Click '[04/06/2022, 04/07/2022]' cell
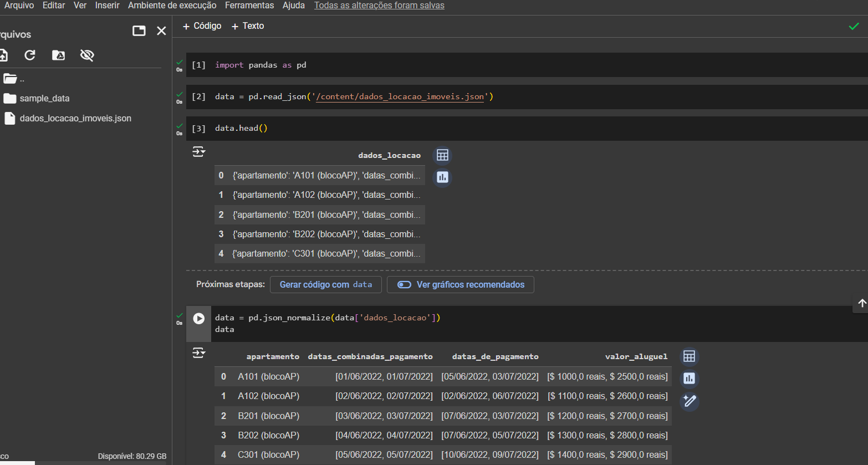 coord(384,435)
